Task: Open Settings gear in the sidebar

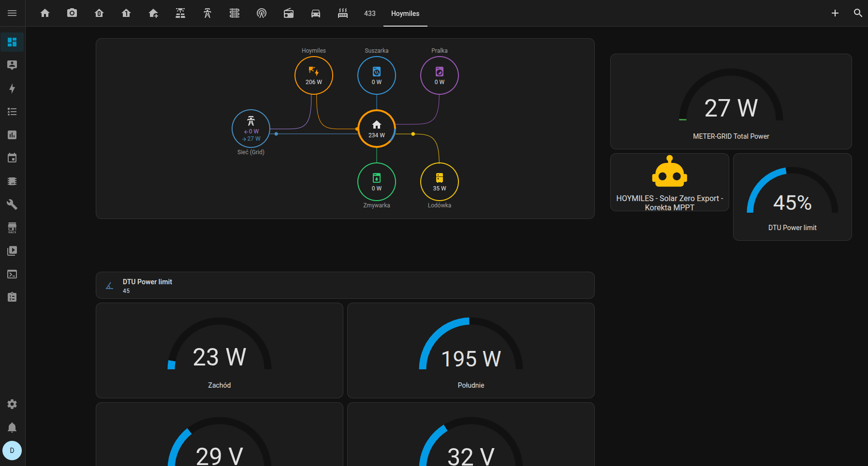Action: tap(12, 404)
